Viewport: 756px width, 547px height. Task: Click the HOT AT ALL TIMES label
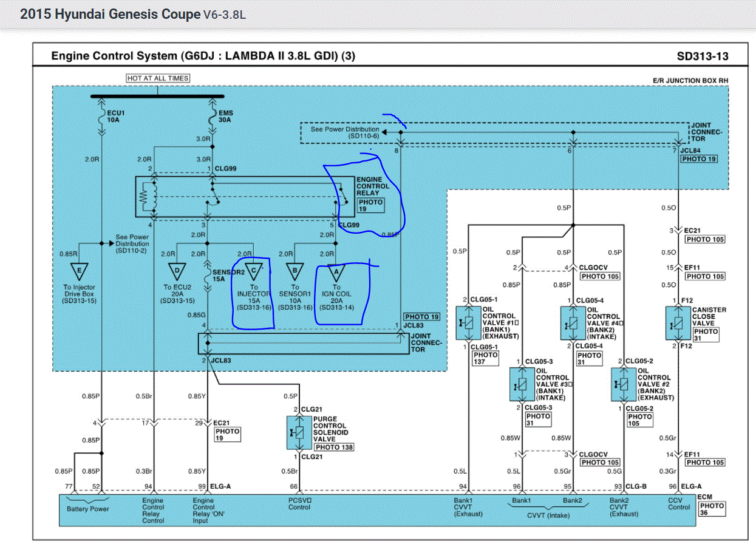point(158,78)
